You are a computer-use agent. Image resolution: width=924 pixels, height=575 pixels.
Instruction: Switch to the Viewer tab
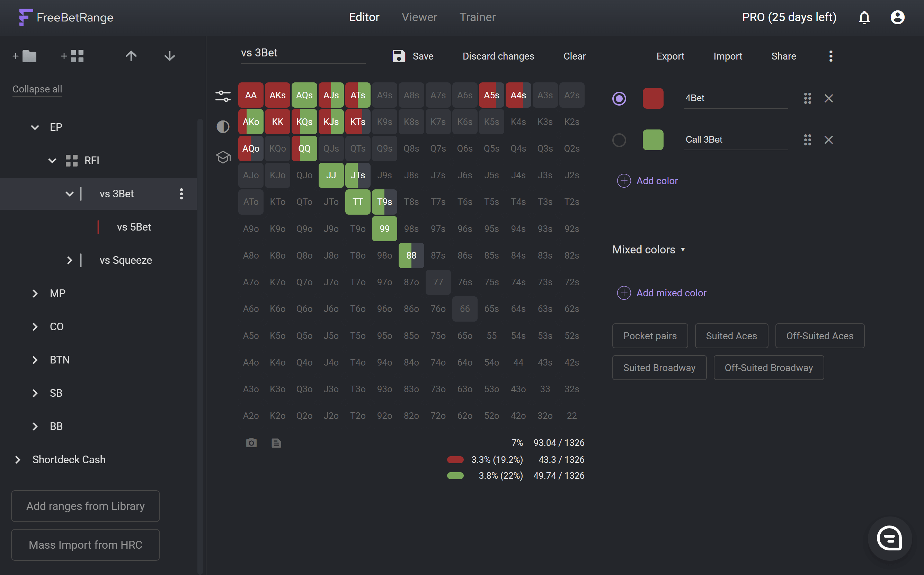click(x=419, y=18)
